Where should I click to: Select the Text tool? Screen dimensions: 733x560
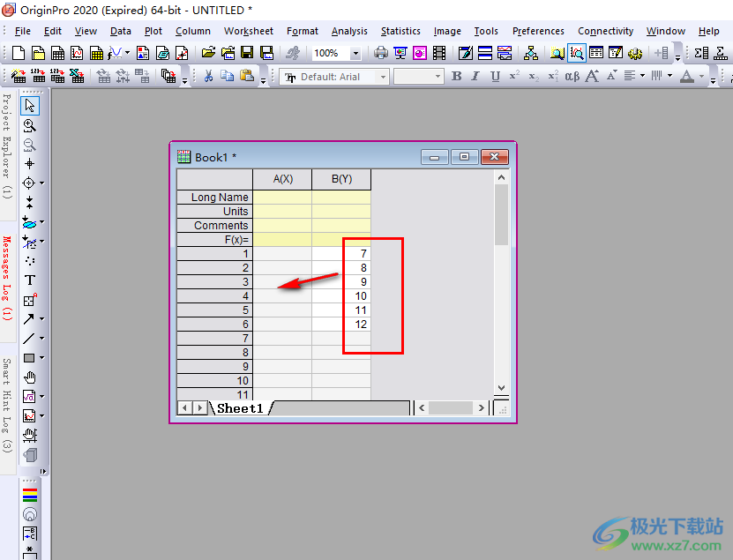29,280
